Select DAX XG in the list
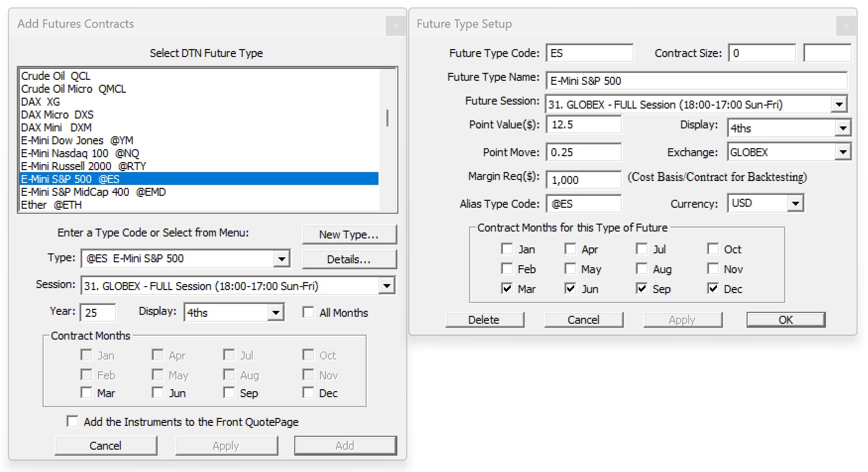 (199, 102)
